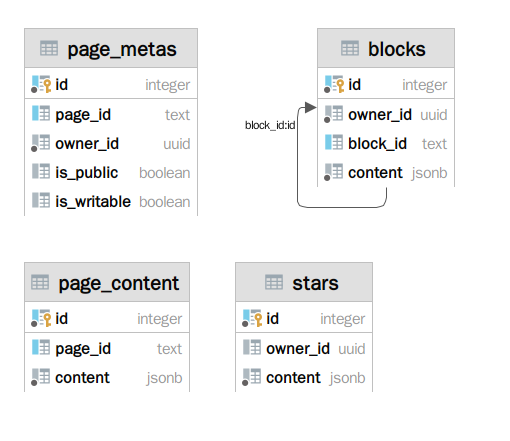Select the is_writable column row
This screenshot has height=441, width=510.
coord(111,201)
